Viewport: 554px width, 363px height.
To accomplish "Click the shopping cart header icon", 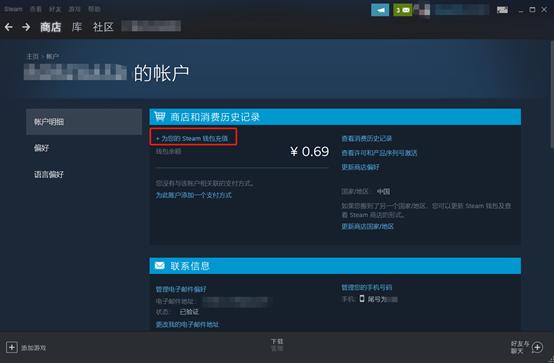I will pos(160,116).
